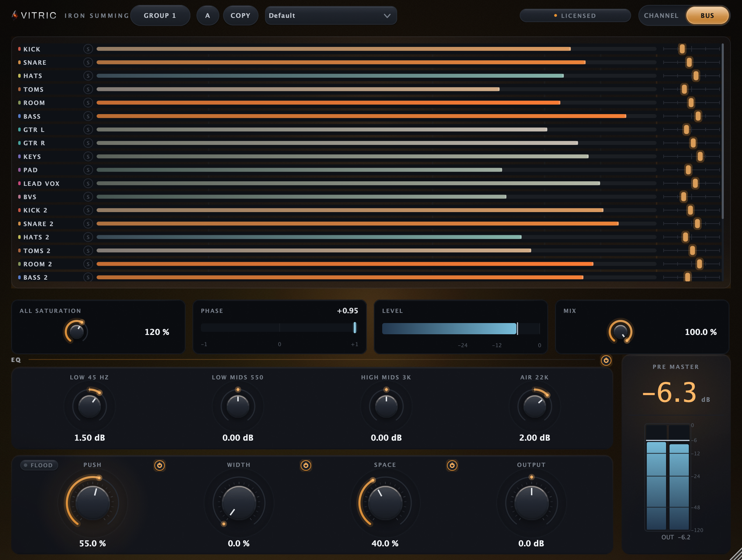
Task: Click the 100.0 % mix value
Action: click(x=701, y=332)
